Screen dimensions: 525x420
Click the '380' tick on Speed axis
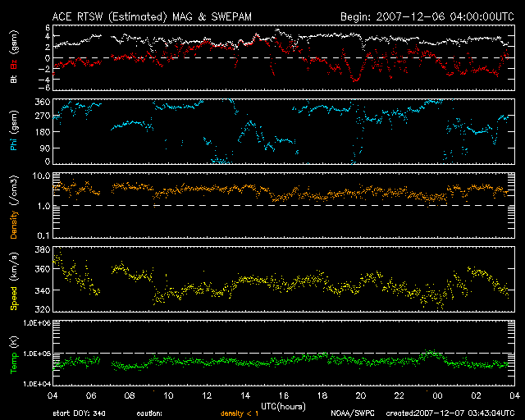pyautogui.click(x=43, y=249)
